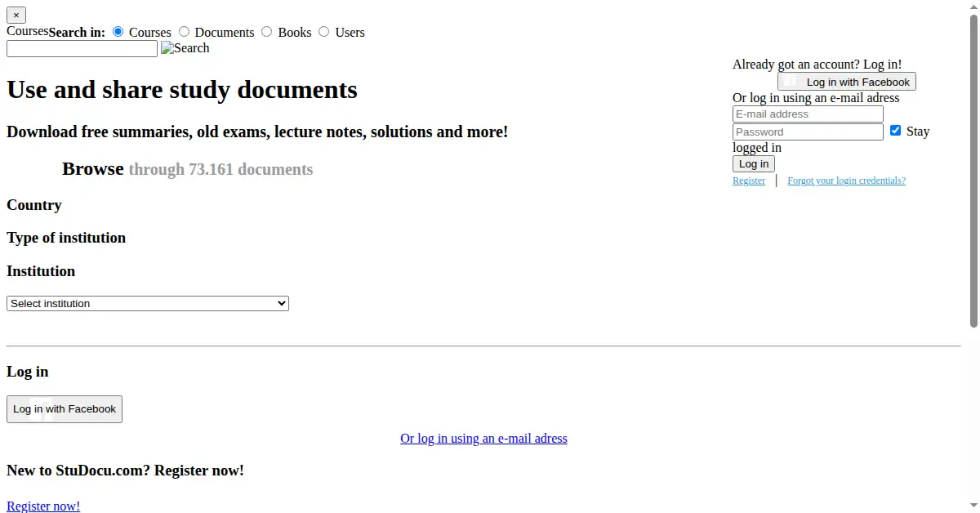Image resolution: width=980 pixels, height=513 pixels.
Task: Click the New to StuDocu.com? Register now! heading
Action: pos(125,471)
